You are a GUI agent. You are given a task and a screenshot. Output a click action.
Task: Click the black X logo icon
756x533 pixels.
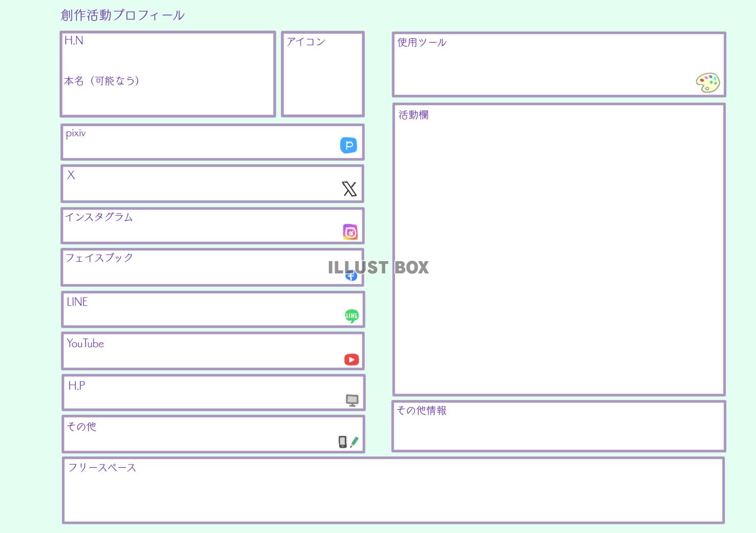click(349, 189)
